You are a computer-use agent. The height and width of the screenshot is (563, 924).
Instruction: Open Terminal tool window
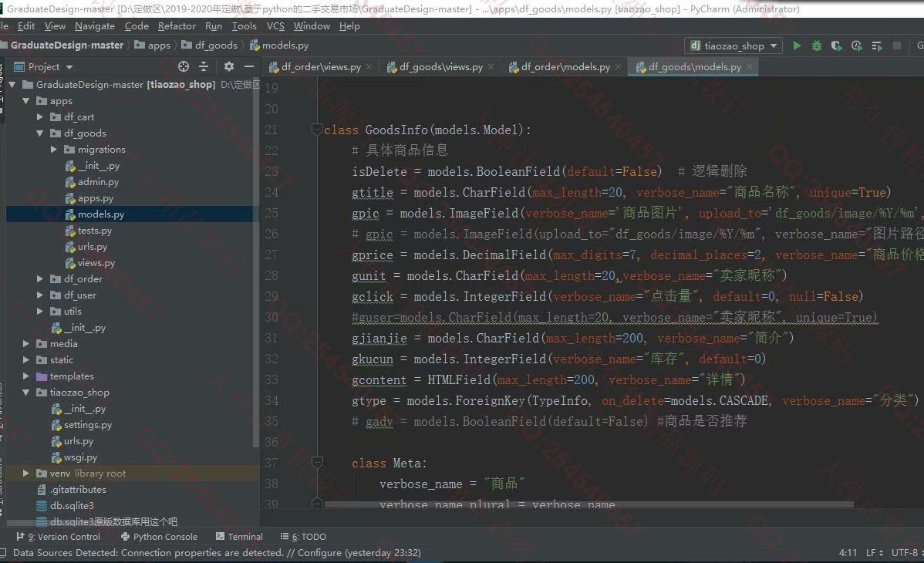pos(239,537)
